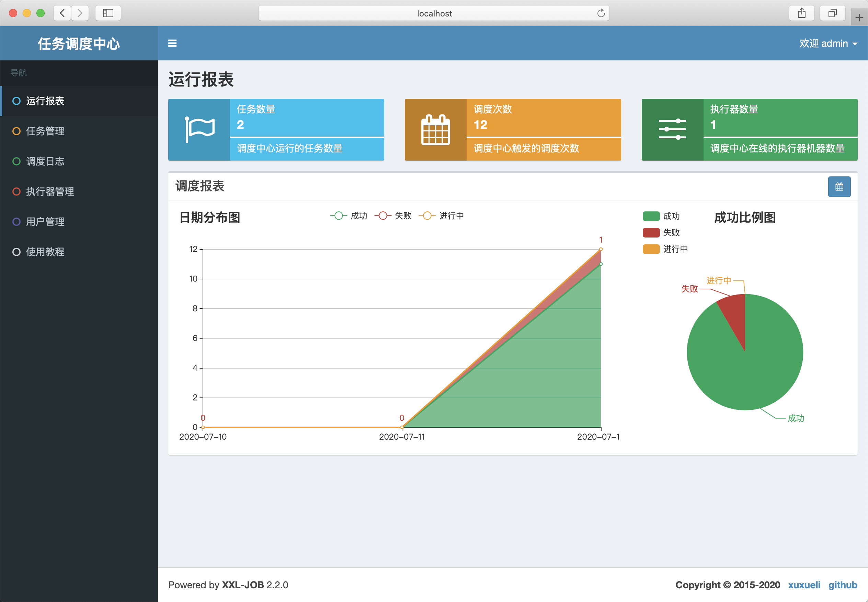Click the red circle icon beside 执行器管理

(x=16, y=191)
